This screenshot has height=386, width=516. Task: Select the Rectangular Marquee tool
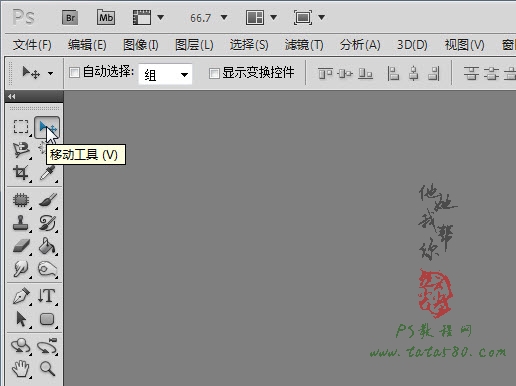tap(21, 127)
